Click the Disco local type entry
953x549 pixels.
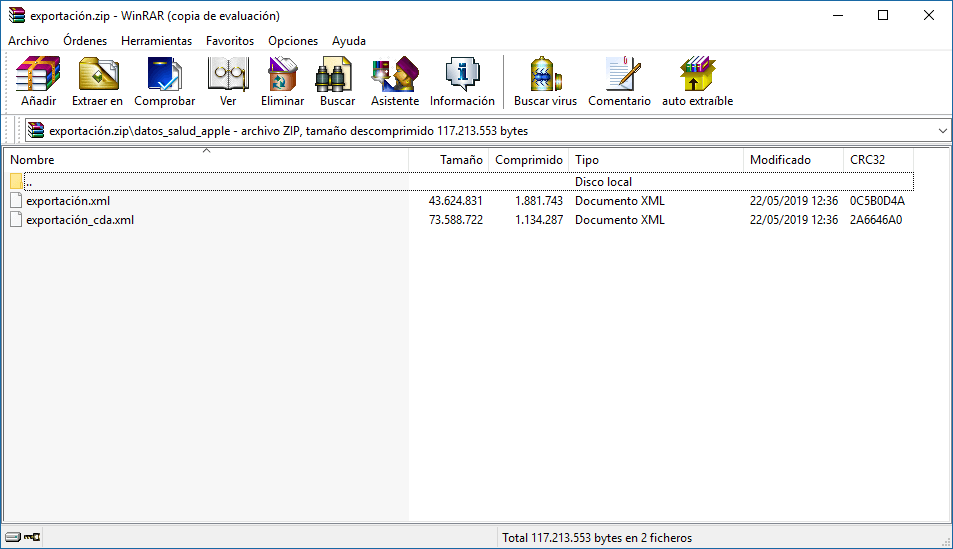(603, 181)
